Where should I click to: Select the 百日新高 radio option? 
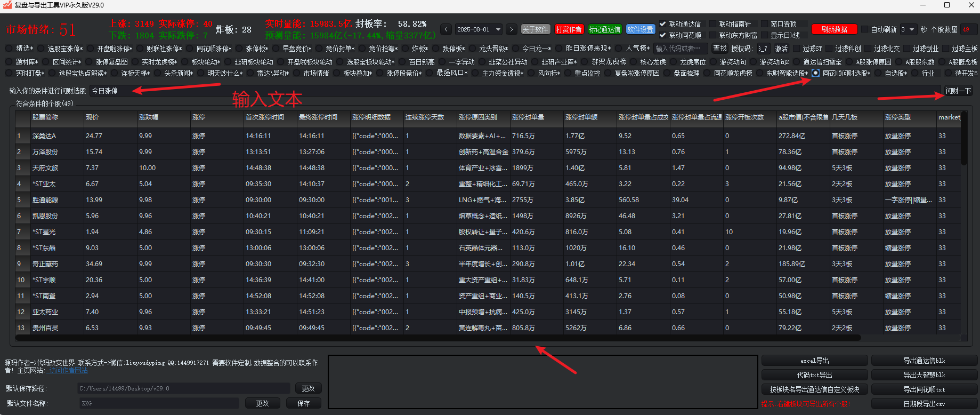402,62
